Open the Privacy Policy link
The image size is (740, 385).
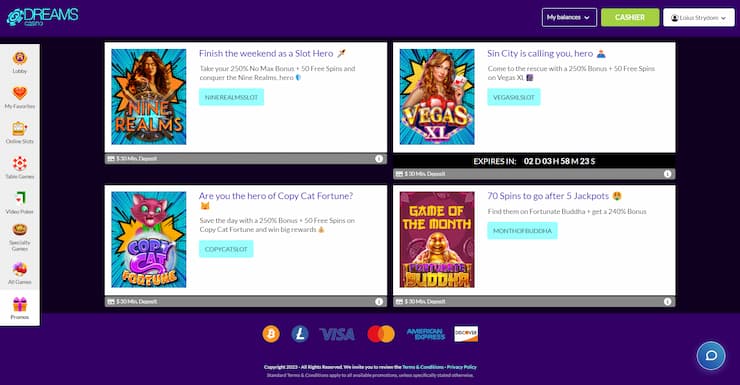[462, 367]
